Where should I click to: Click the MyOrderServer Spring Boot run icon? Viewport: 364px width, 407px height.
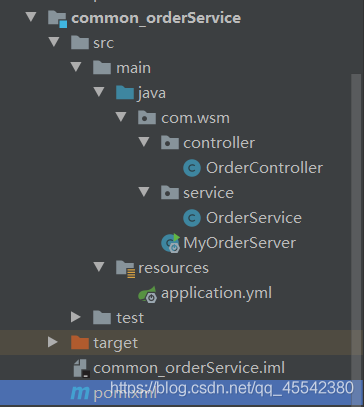click(x=171, y=243)
